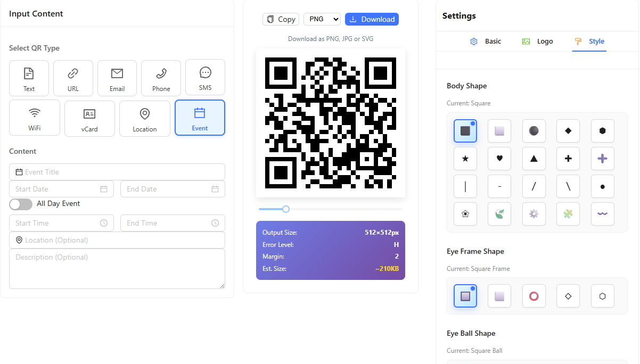Select the outlined hexagon eye frame
Screen dimensions: 640x364
[x=603, y=296]
